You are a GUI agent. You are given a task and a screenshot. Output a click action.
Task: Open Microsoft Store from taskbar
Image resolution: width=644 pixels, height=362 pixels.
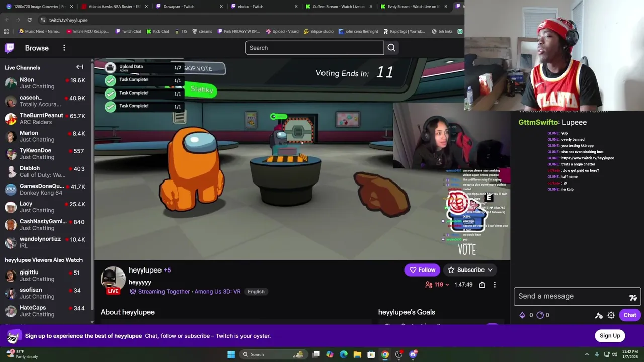(x=371, y=354)
